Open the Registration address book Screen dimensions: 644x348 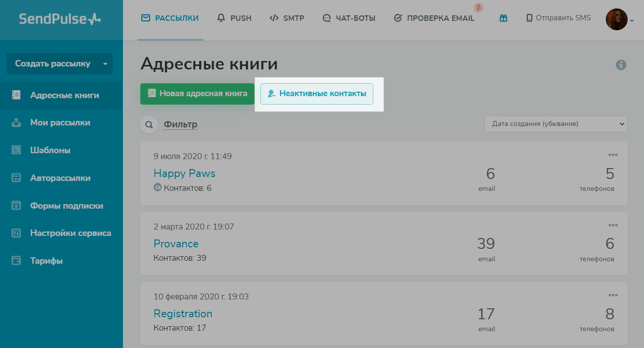pyautogui.click(x=183, y=314)
